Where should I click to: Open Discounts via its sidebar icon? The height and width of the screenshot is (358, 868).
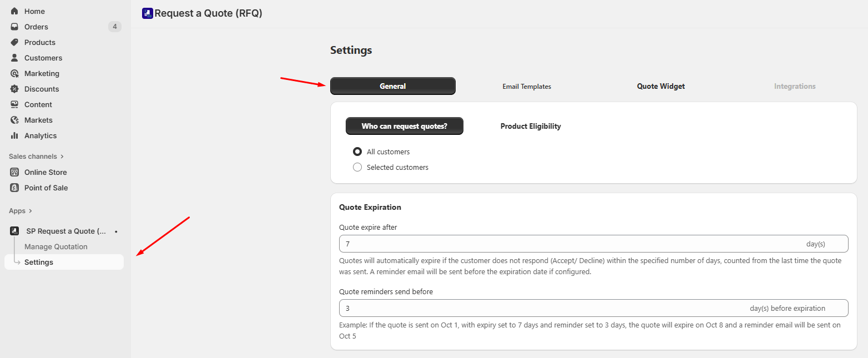coord(14,88)
